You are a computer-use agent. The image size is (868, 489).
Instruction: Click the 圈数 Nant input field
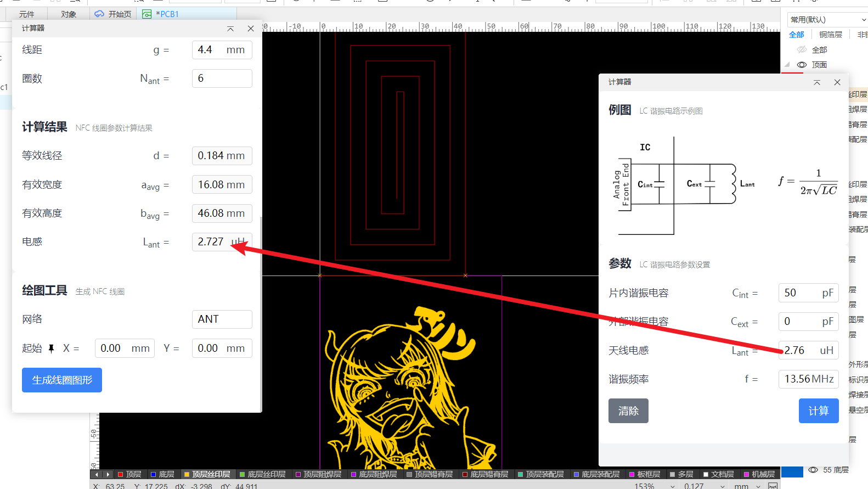coord(222,78)
